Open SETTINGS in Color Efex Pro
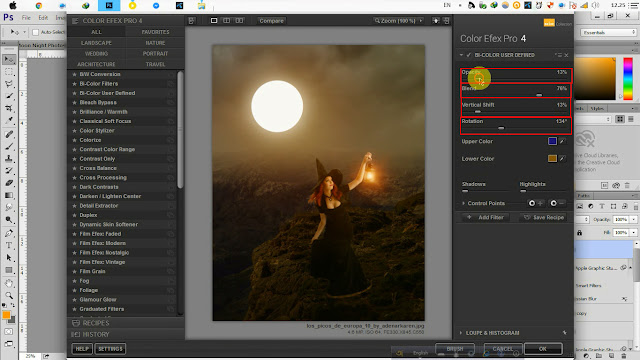640x360 pixels. pyautogui.click(x=110, y=349)
